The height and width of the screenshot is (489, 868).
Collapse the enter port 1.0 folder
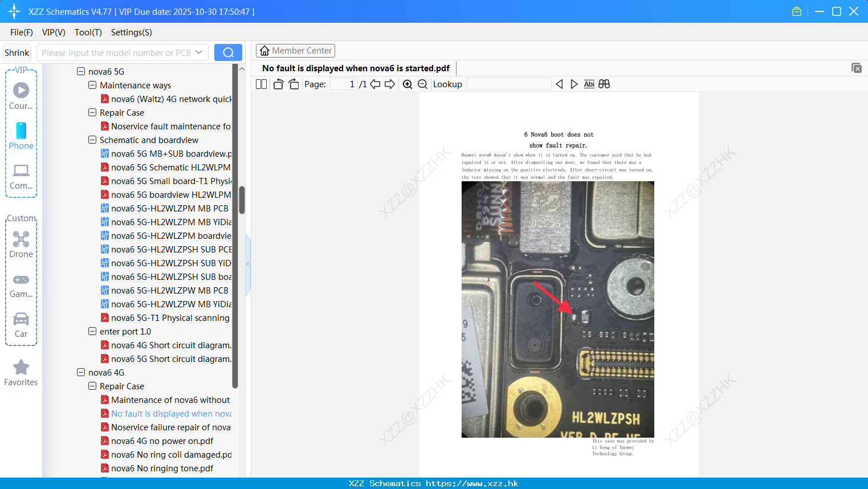[x=92, y=332]
